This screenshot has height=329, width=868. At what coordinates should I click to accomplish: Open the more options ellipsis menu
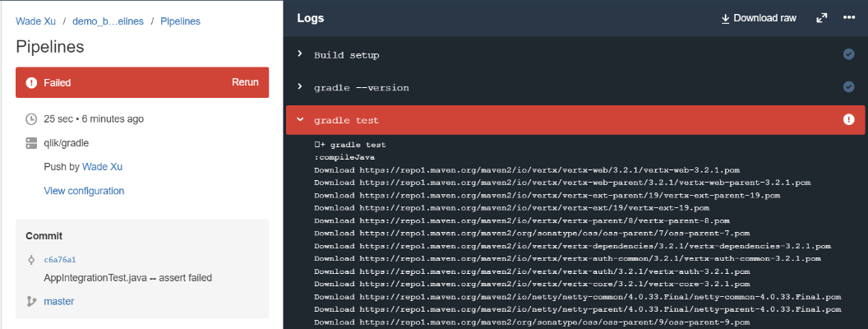pos(849,18)
